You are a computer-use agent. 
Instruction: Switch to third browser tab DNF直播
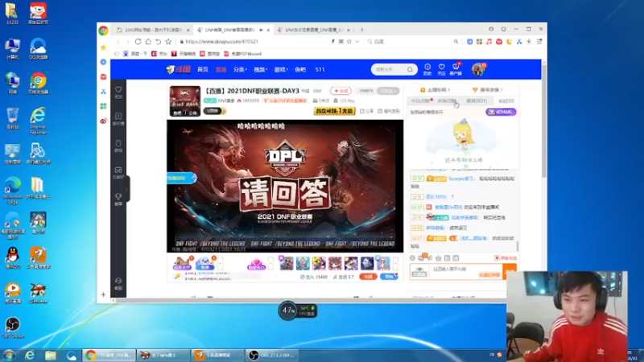tap(313, 30)
